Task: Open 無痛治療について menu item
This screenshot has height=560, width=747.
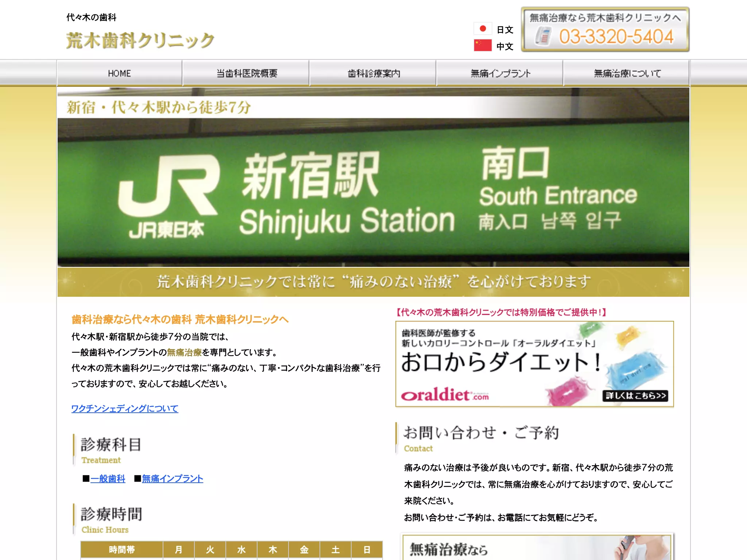Action: pos(627,73)
